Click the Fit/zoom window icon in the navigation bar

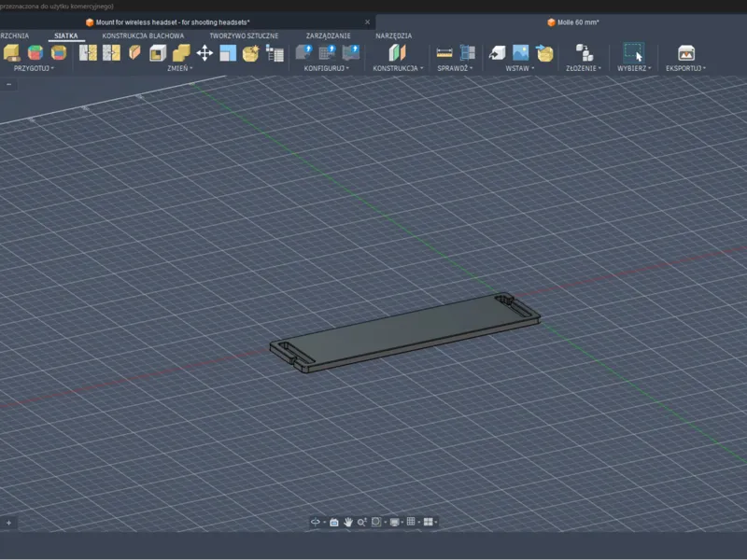pos(376,522)
